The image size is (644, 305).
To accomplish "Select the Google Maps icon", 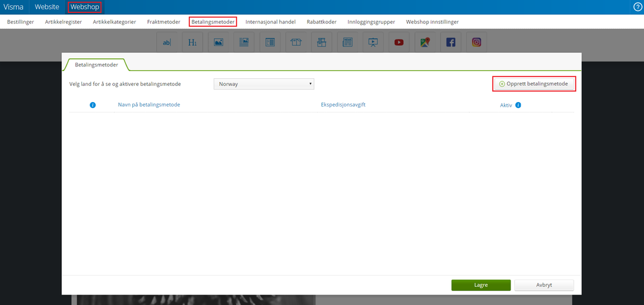I will pyautogui.click(x=425, y=42).
